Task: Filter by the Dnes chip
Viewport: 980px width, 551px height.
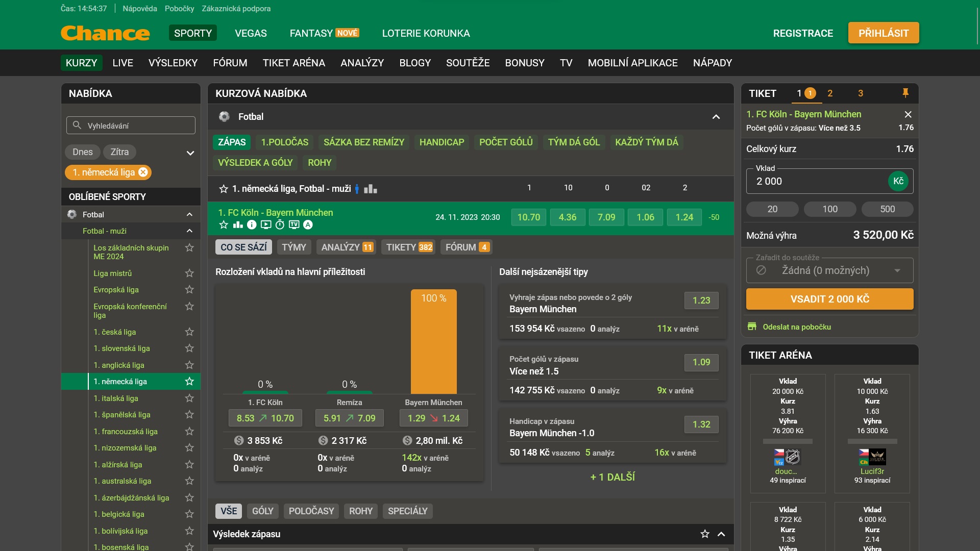Action: click(83, 152)
